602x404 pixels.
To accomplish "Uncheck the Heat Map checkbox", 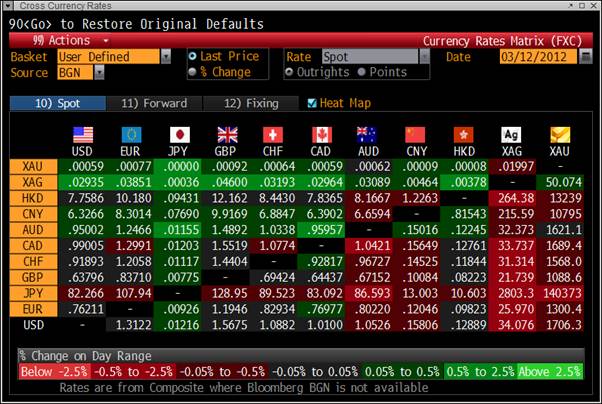I will click(312, 103).
